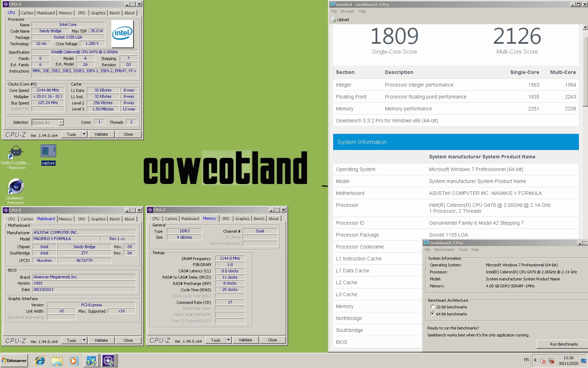Click the FR language indicator
Screen dimensions: 588x368
click(x=526, y=360)
